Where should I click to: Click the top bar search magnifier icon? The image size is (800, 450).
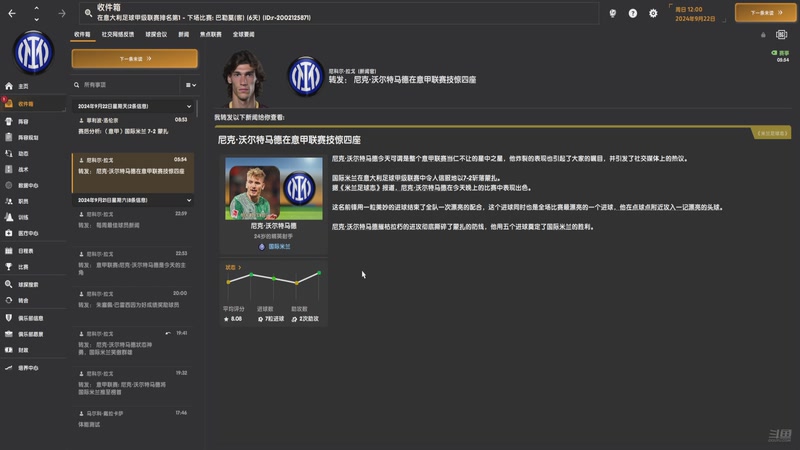(x=88, y=13)
